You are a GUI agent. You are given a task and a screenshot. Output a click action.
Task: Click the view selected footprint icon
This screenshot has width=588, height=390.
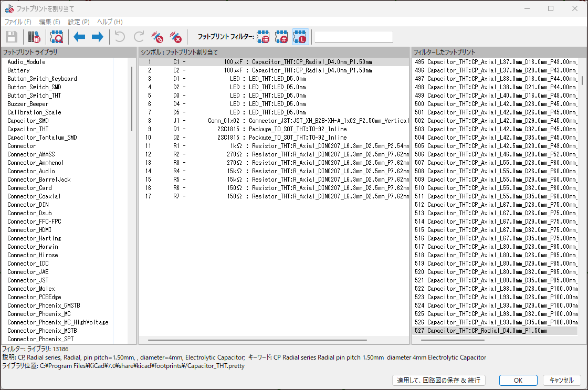[56, 37]
